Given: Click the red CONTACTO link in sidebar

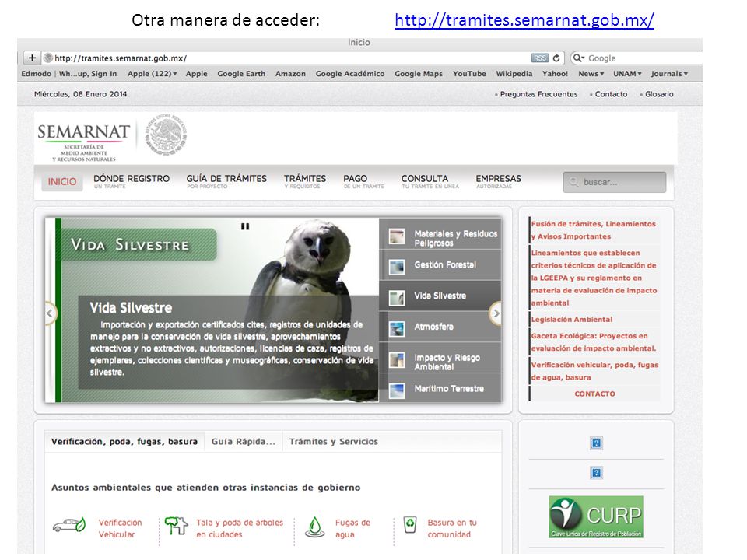Looking at the screenshot, I should [594, 394].
